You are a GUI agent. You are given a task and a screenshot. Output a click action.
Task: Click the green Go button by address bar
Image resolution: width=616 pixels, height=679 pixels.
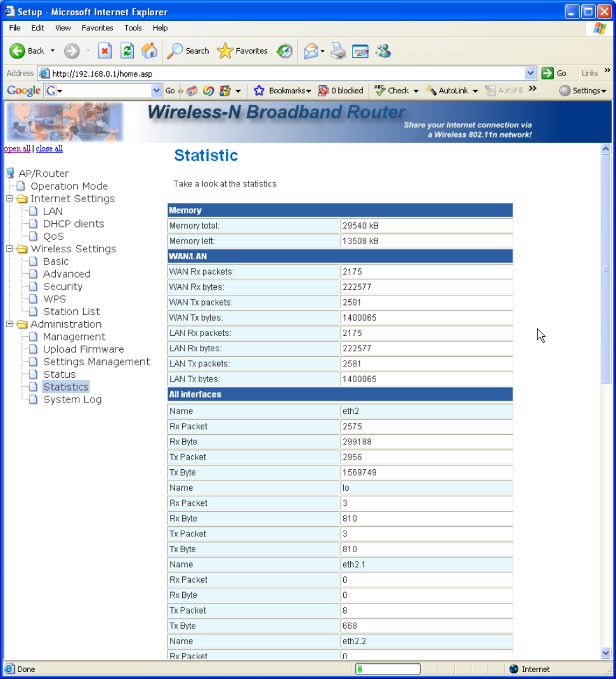pyautogui.click(x=554, y=73)
